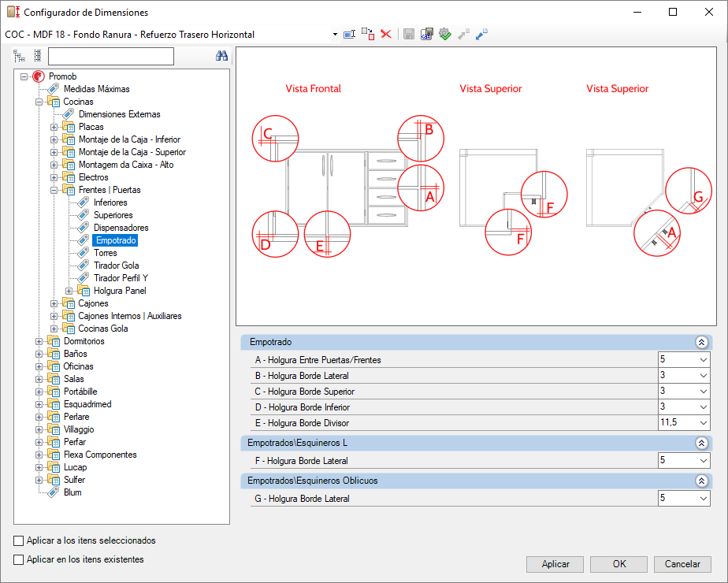Open dropdown for G - Holgura Borde Lateral

[704, 499]
